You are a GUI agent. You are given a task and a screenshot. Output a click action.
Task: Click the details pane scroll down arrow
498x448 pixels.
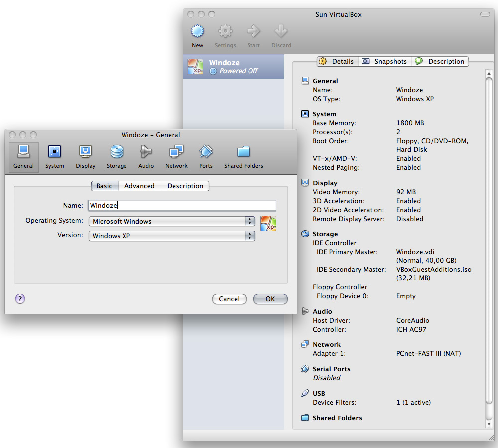coord(489,424)
